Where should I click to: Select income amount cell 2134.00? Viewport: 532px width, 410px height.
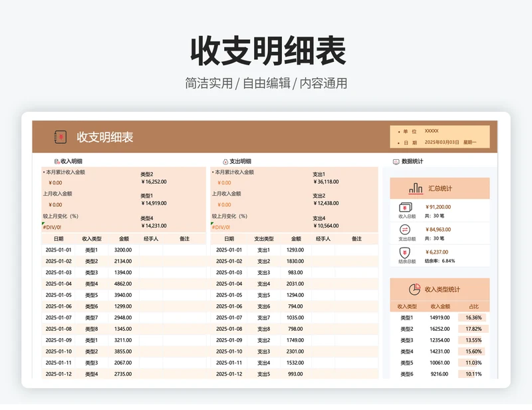click(x=123, y=261)
